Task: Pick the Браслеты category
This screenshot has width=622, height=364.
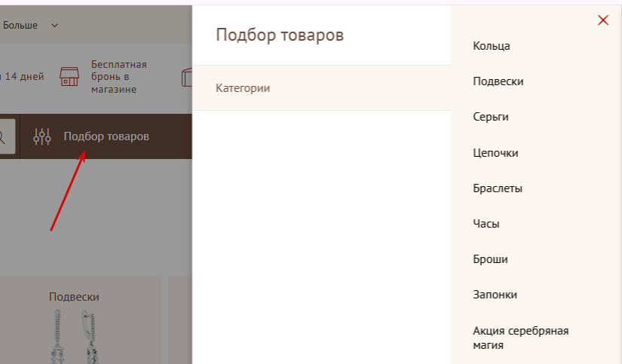Action: pyautogui.click(x=498, y=188)
